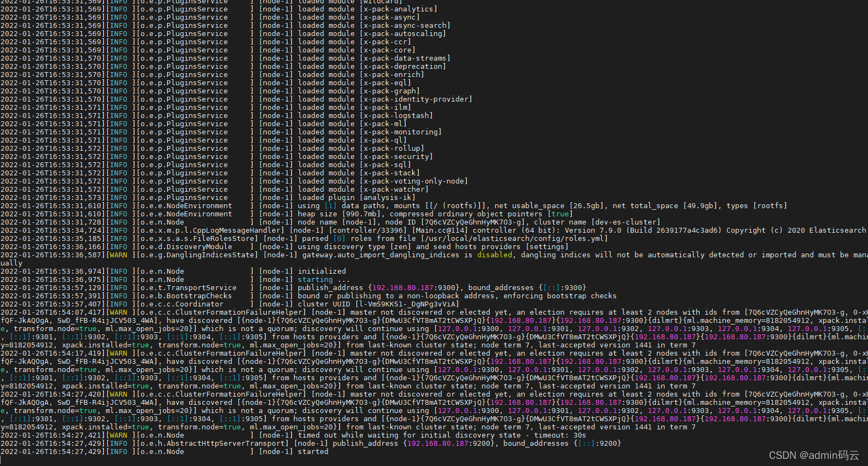Viewport: 868px width, 466px height.
Task: Click the [x-pack-ccr] module name
Action: click(385, 42)
